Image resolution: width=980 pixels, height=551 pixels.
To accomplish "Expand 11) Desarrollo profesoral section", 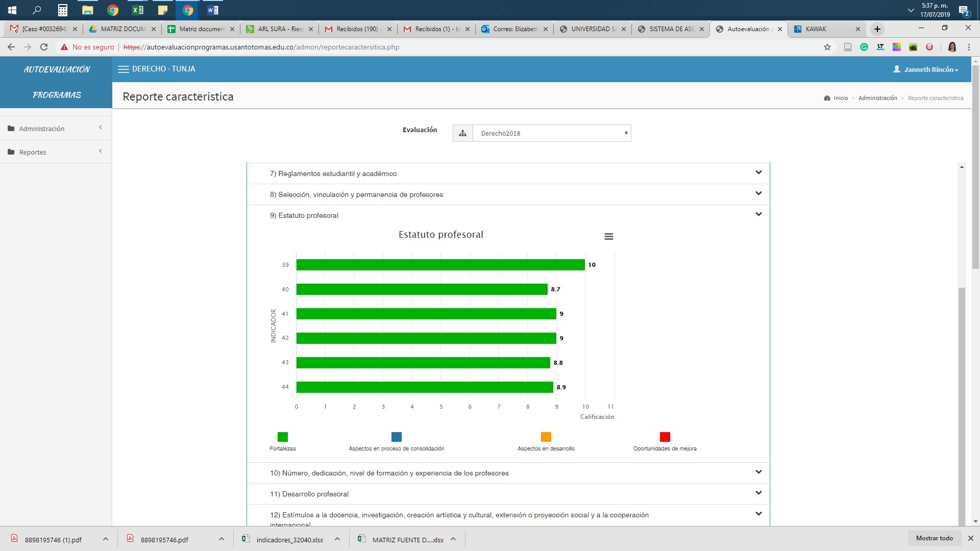I will tap(508, 494).
